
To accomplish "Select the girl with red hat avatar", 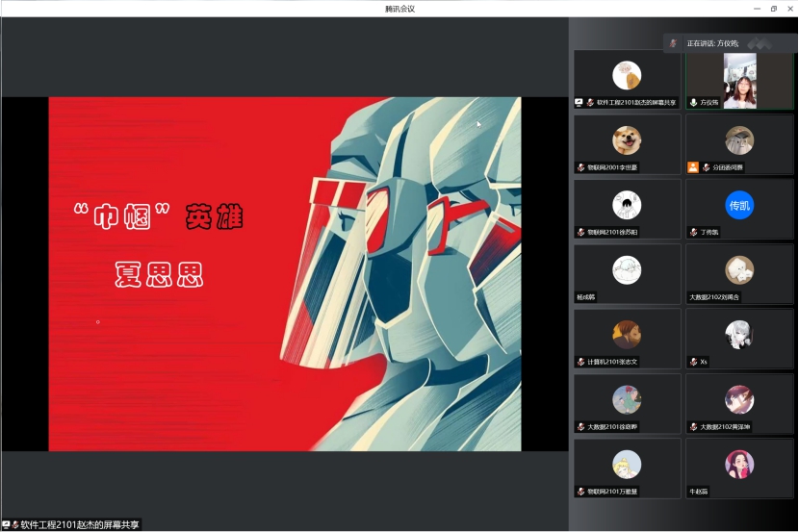I will coord(739,465).
